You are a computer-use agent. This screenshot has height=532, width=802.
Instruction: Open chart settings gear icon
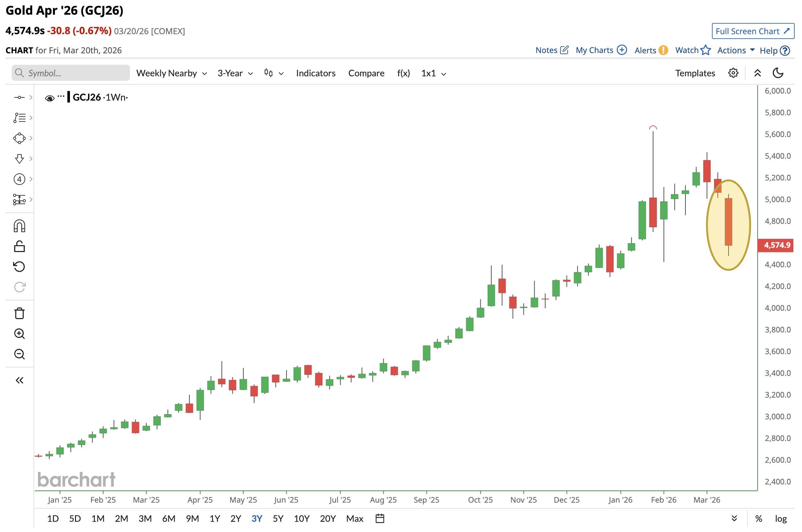click(733, 73)
